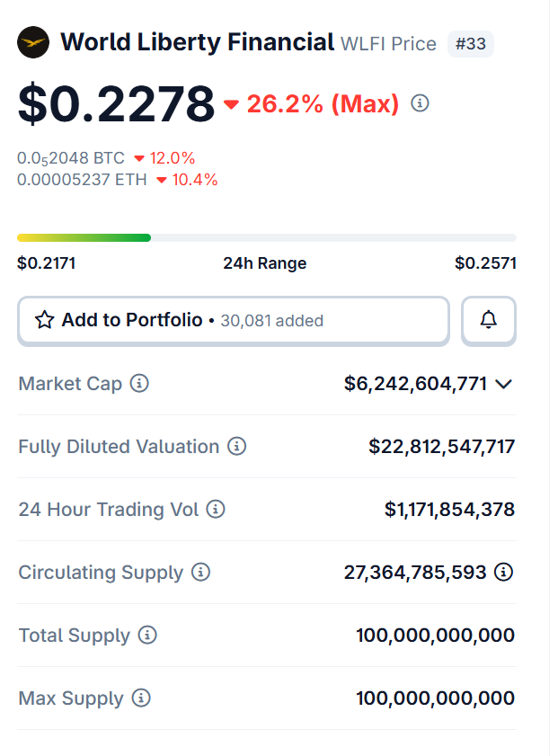Open info icon next to 27,364,785,593 value
The image size is (558, 756).
pyautogui.click(x=504, y=573)
